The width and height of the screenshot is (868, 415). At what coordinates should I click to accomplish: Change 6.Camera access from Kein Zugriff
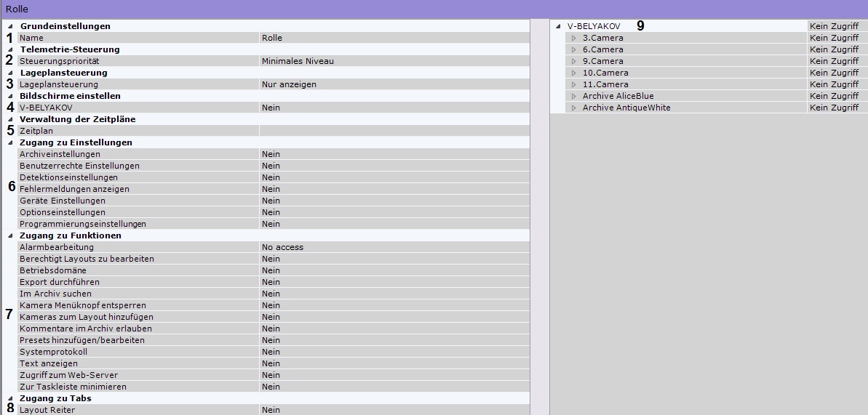click(835, 49)
